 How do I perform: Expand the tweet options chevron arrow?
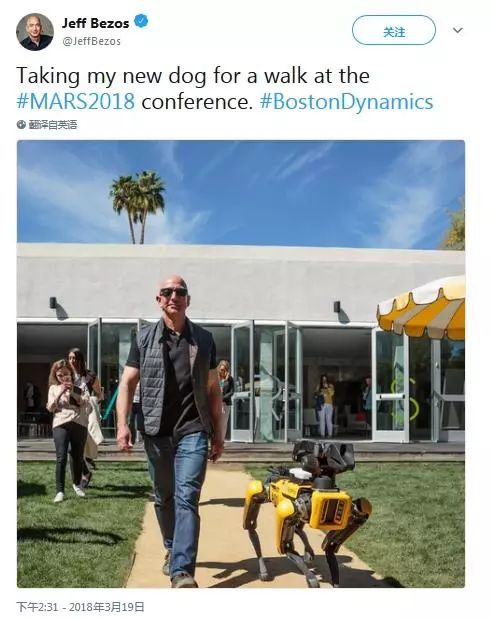coord(457,30)
